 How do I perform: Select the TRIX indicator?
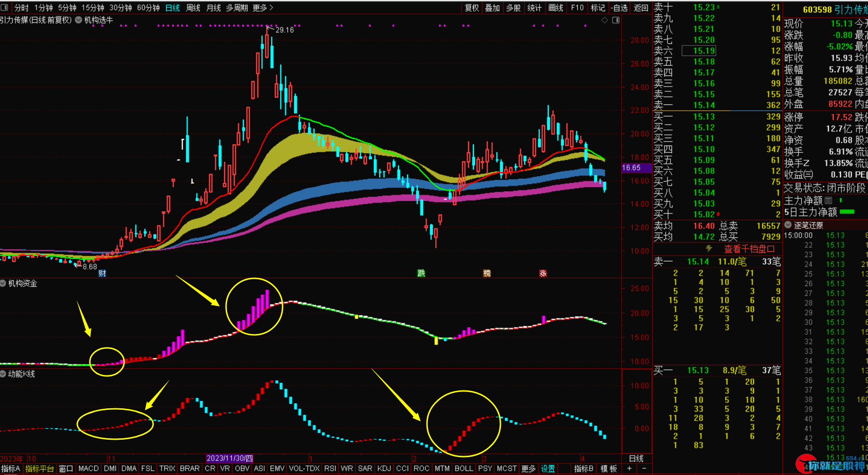point(167,468)
